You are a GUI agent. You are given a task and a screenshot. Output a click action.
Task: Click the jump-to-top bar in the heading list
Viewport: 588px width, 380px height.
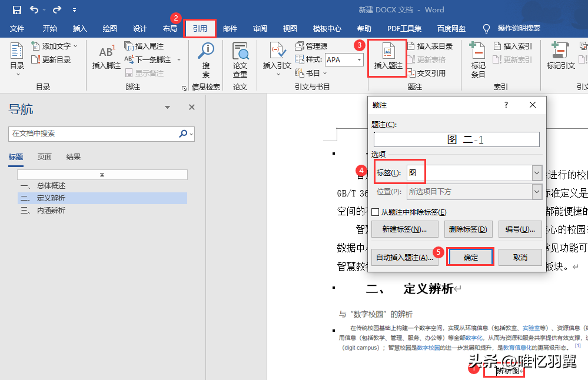102,175
